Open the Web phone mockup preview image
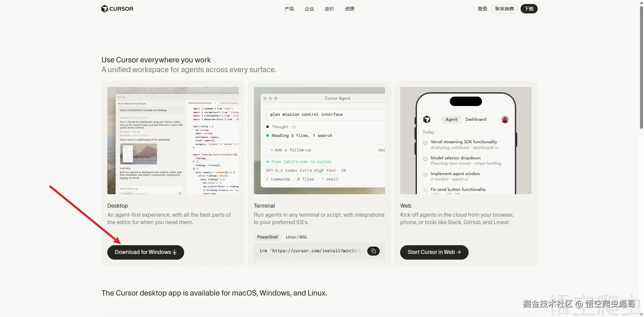The height and width of the screenshot is (317, 644). [x=466, y=141]
